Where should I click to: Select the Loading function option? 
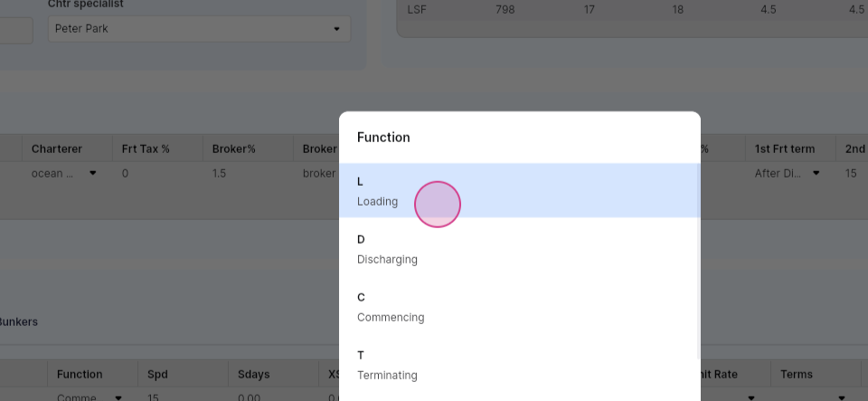tap(519, 190)
